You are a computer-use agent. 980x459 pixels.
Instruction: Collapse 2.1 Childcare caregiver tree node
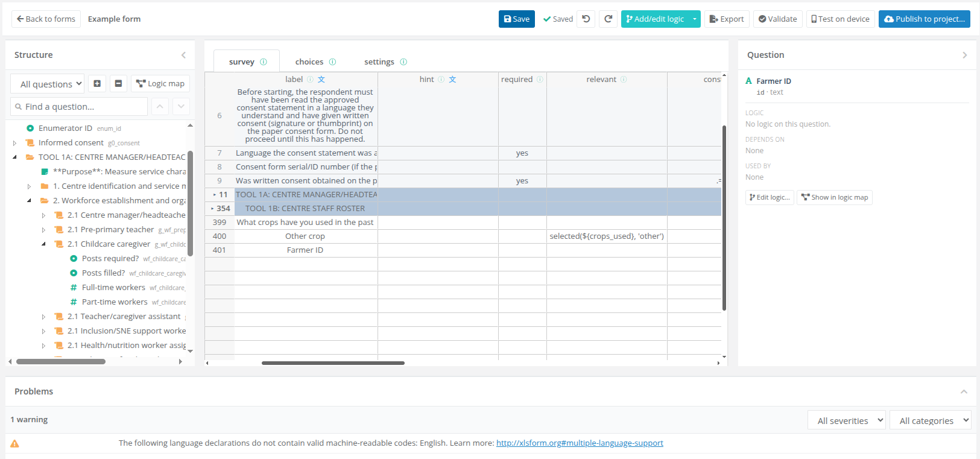(43, 244)
